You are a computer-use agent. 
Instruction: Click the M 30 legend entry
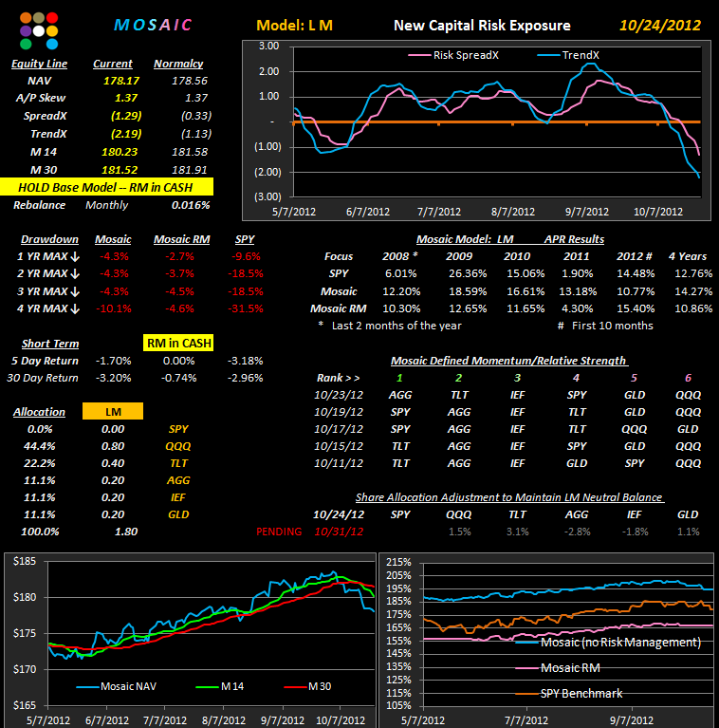point(307,686)
